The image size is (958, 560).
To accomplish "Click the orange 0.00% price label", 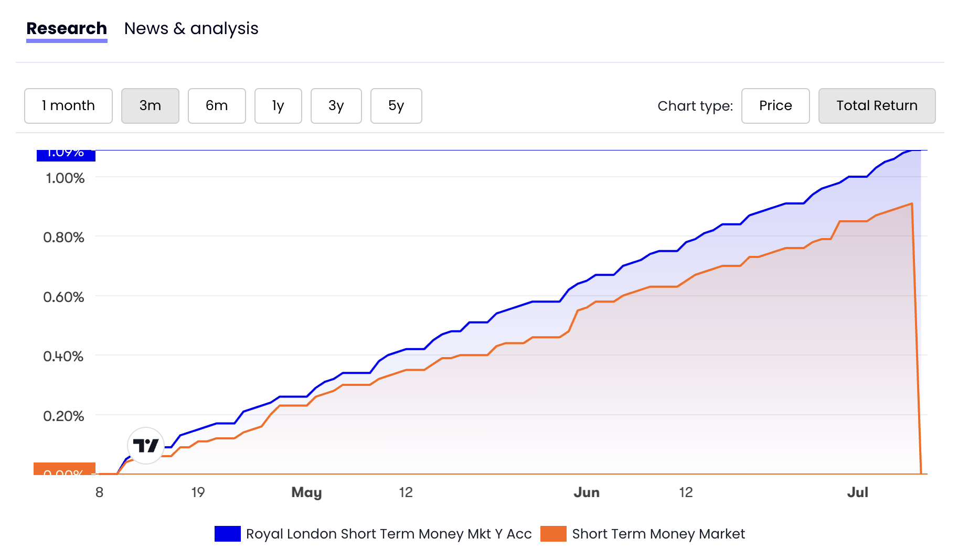I will point(65,469).
